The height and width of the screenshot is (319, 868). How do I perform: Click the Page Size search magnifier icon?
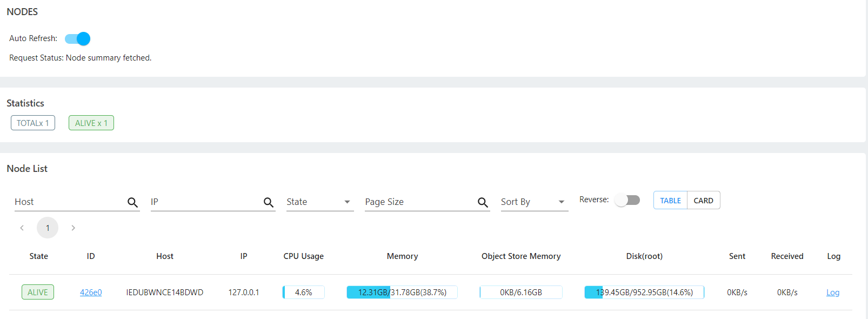[x=483, y=202]
